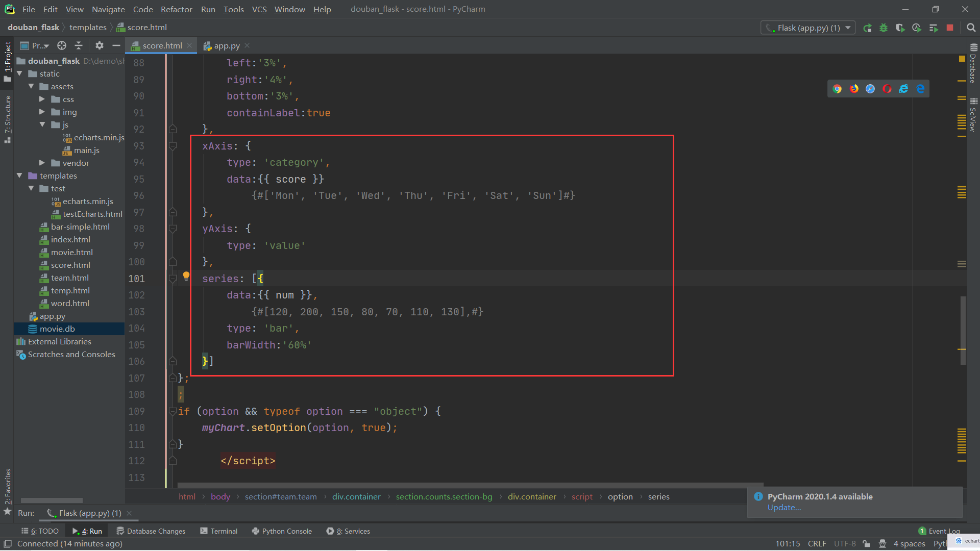
Task: Toggle fold marker at yAxis line 98
Action: click(173, 229)
